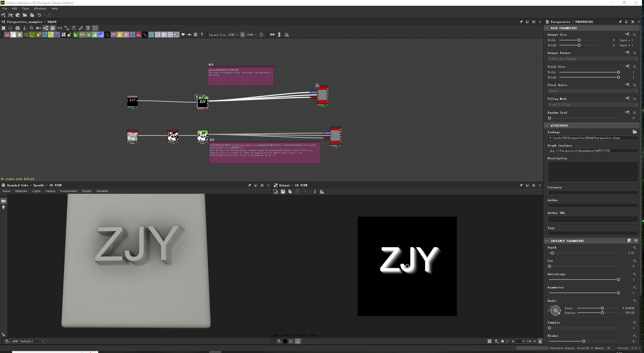Screen dimensions: 644x353
Task: Toggle the grid display in the graph
Action: [95, 28]
